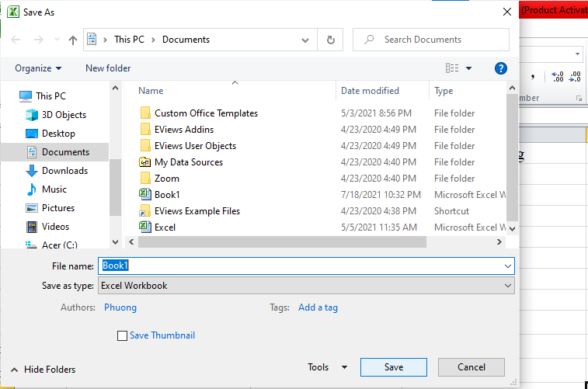Select This PC in navigation pane

[x=50, y=96]
